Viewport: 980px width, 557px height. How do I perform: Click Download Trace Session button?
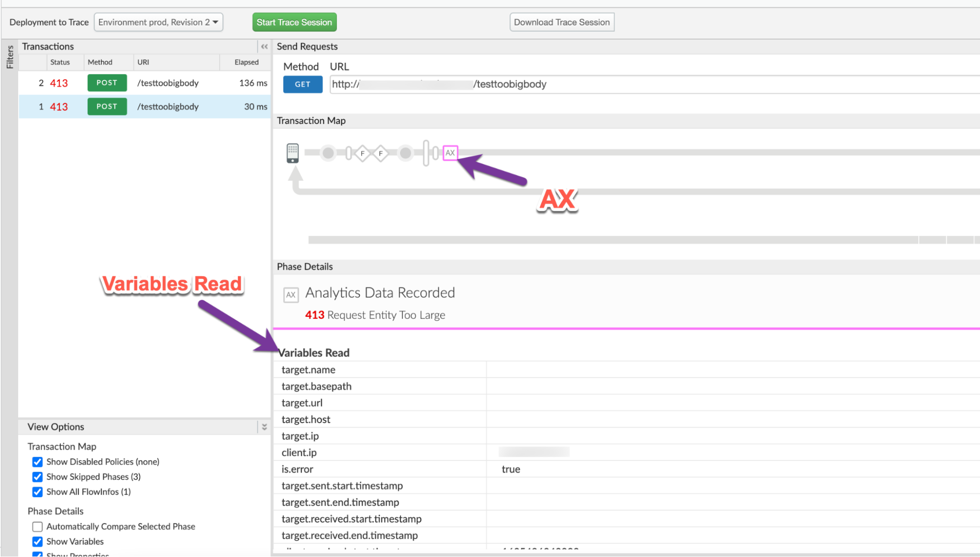click(x=561, y=22)
